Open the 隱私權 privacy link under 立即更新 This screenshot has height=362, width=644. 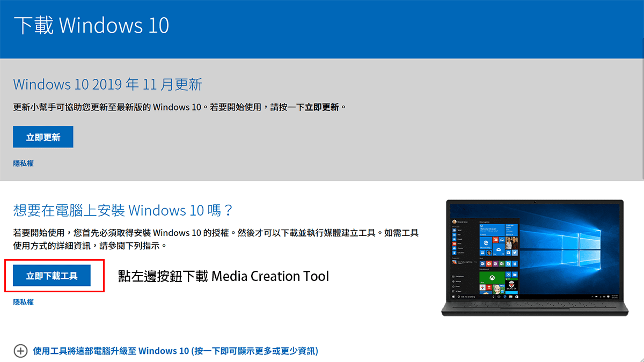pos(23,163)
